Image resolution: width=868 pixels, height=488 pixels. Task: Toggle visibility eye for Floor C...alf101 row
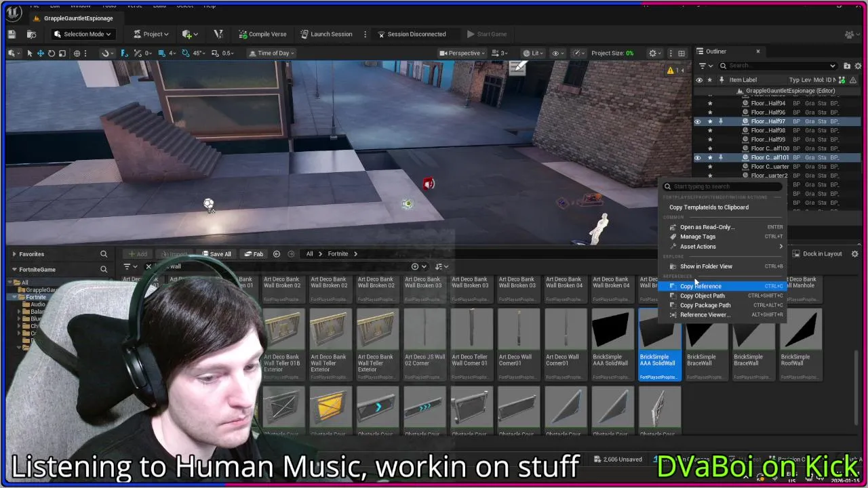[698, 157]
